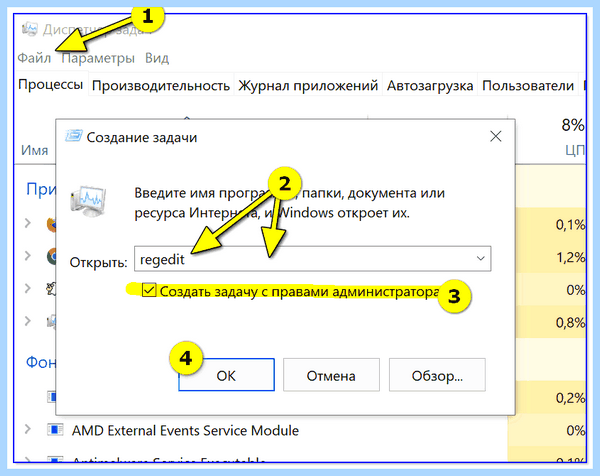The height and width of the screenshot is (476, 600).
Task: Click the OK button in dialog
Action: (226, 375)
